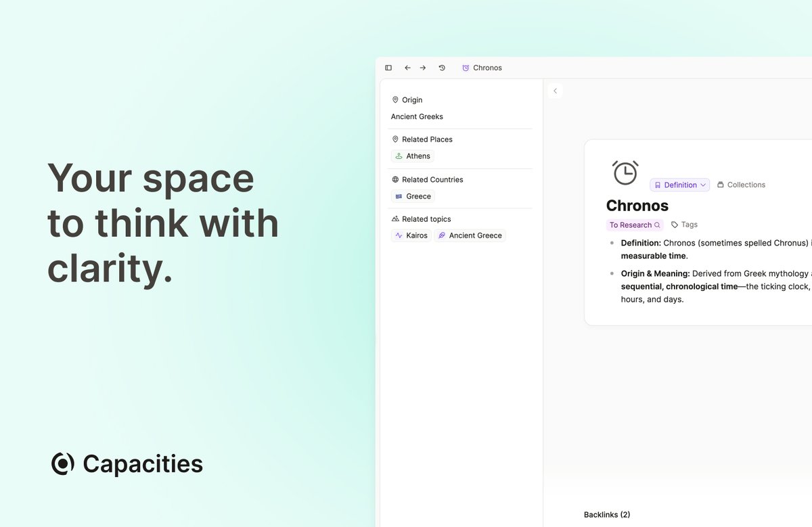Click the alarm clock icon beside Chronos tab
Viewport: 812px width, 527px height.
(466, 68)
